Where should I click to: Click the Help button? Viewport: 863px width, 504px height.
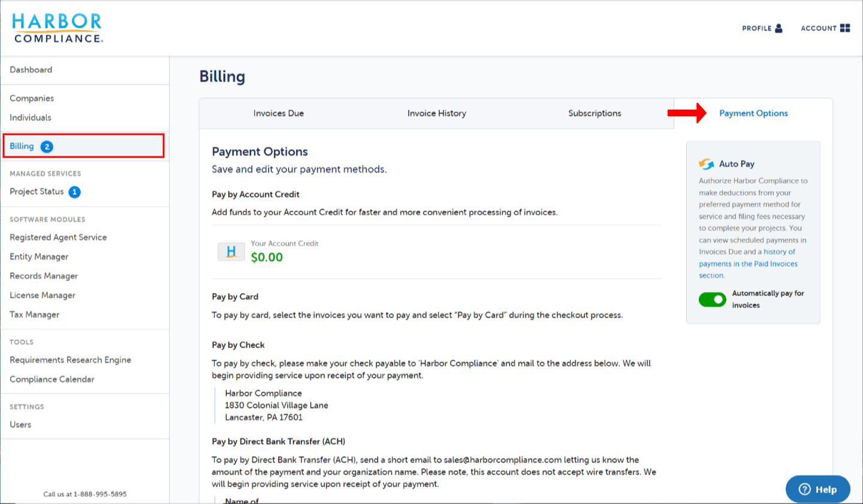pos(818,489)
